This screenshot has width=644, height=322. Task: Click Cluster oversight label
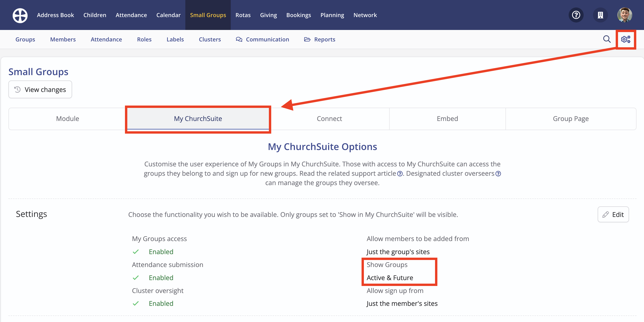click(157, 291)
